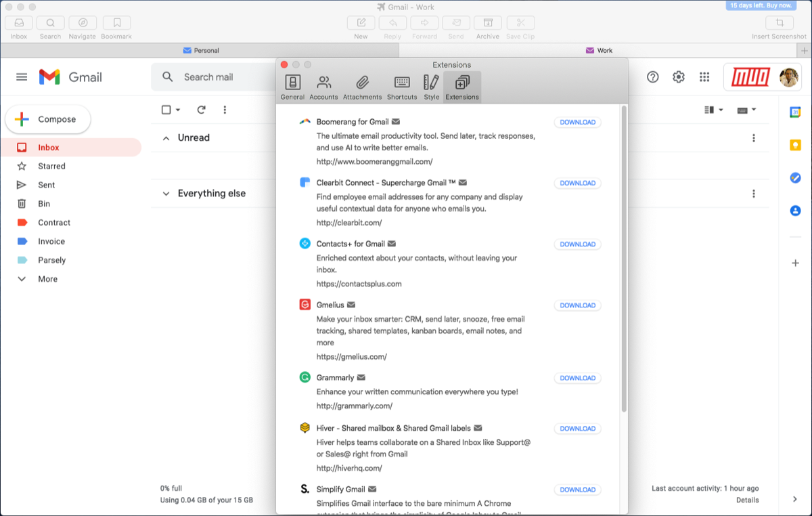The width and height of the screenshot is (812, 516).
Task: Open Google Tasks in the side panel
Action: tap(796, 178)
